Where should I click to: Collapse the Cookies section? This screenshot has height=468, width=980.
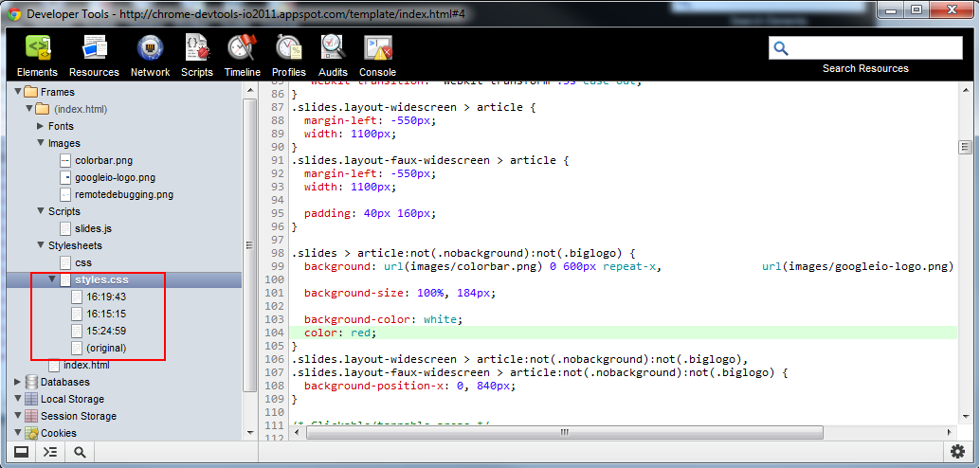coord(17,433)
